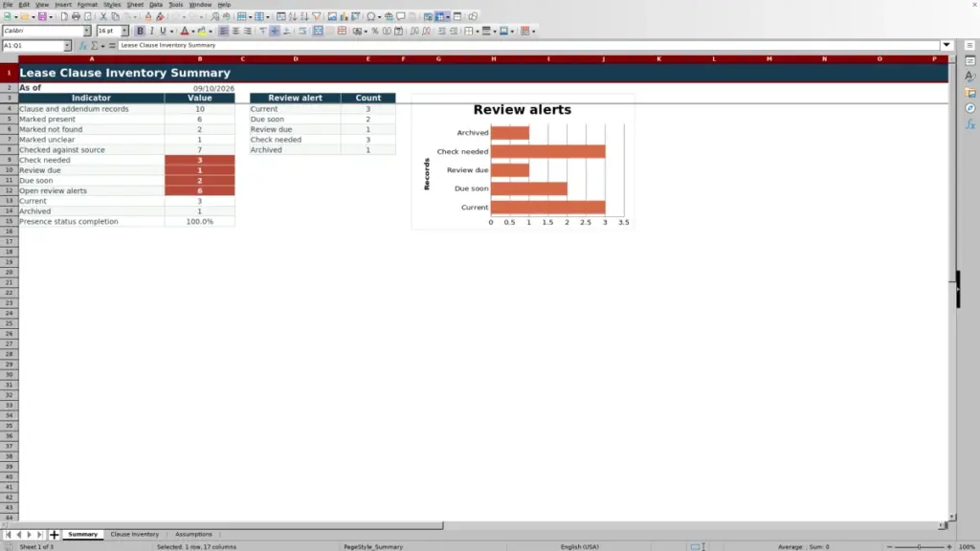Click the Font Color red A swatch
Image resolution: width=980 pixels, height=551 pixels.
185,31
